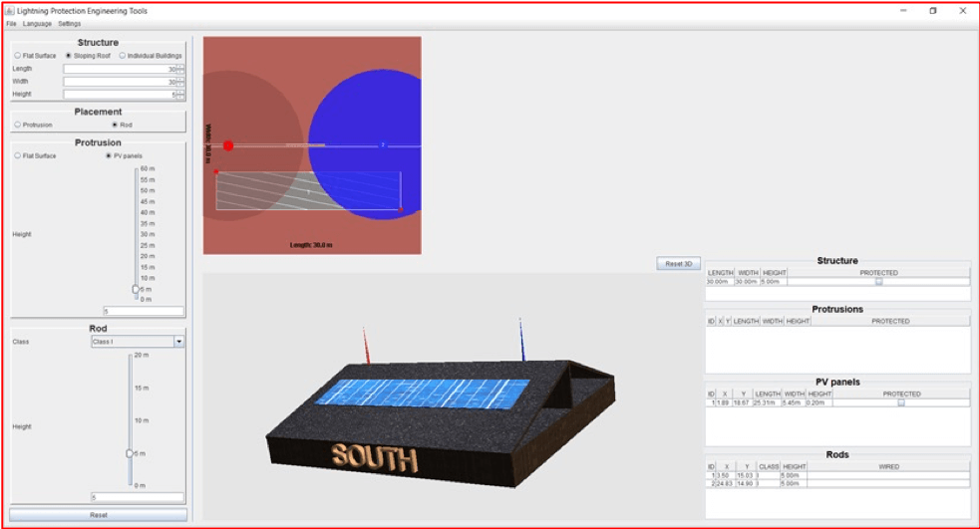This screenshot has height=529, width=980.
Task: Click the 5.45m width cell in PV panels
Action: [794, 402]
